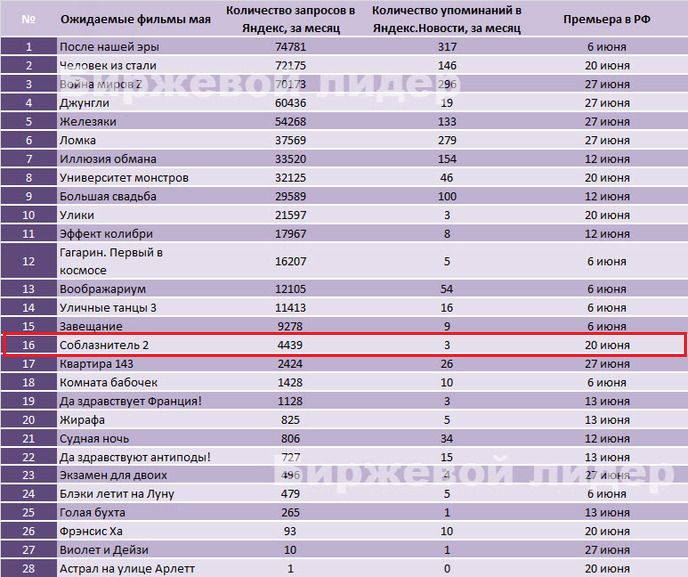Click the query count 1428
Image resolution: width=688 pixels, height=577 pixels.
tap(290, 383)
